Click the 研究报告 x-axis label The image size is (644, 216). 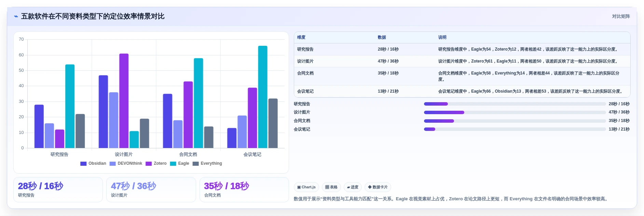click(x=59, y=154)
